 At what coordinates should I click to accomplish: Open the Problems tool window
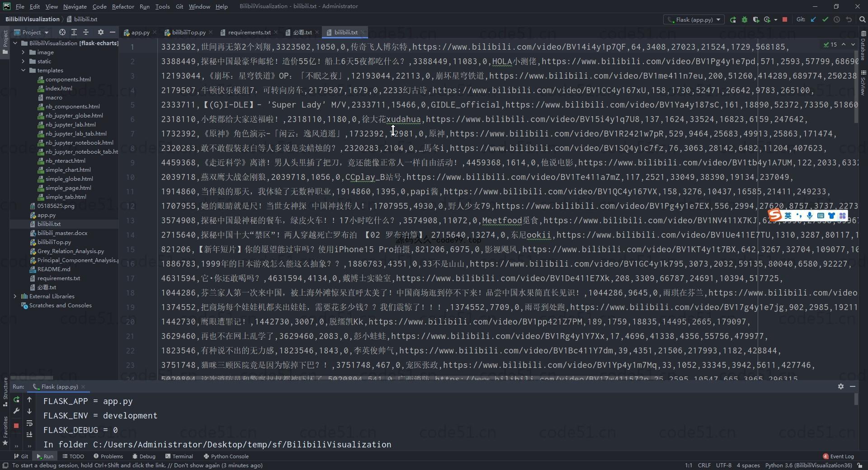[x=108, y=456]
